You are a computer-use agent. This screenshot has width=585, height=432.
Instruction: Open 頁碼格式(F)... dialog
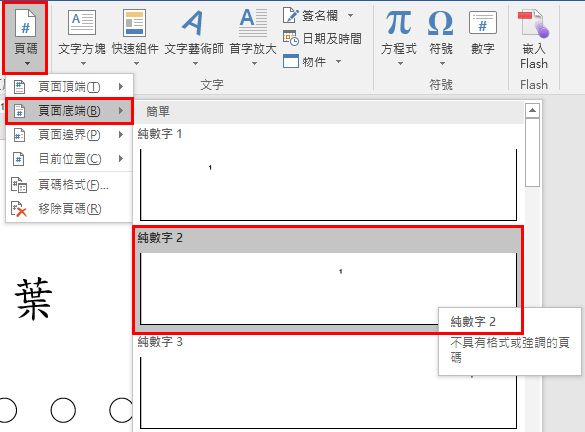pyautogui.click(x=69, y=185)
